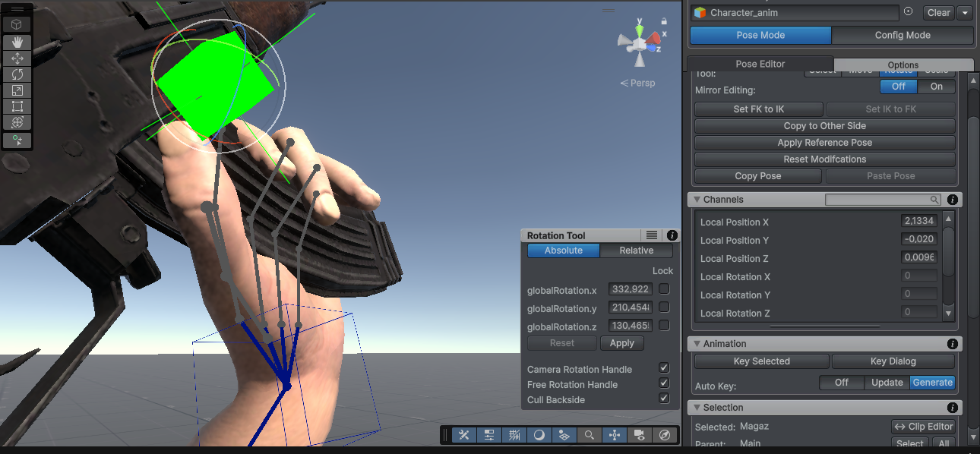Collapse the Animation section

(x=697, y=344)
